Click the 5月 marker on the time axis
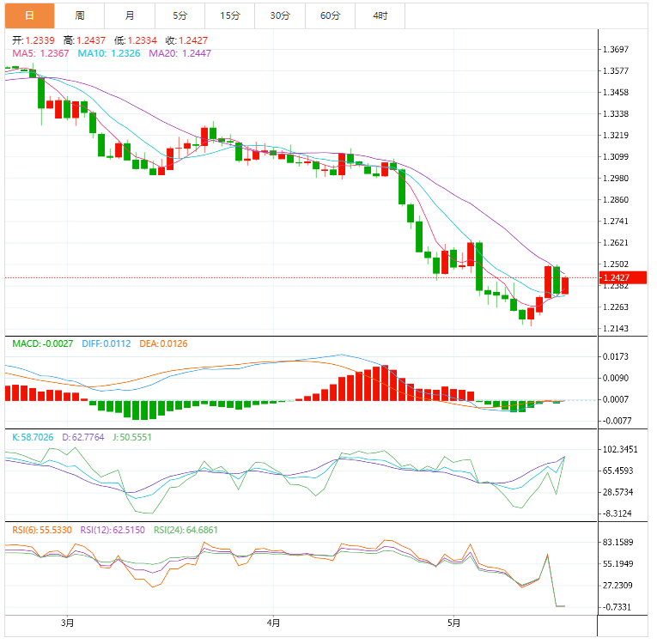 click(453, 623)
